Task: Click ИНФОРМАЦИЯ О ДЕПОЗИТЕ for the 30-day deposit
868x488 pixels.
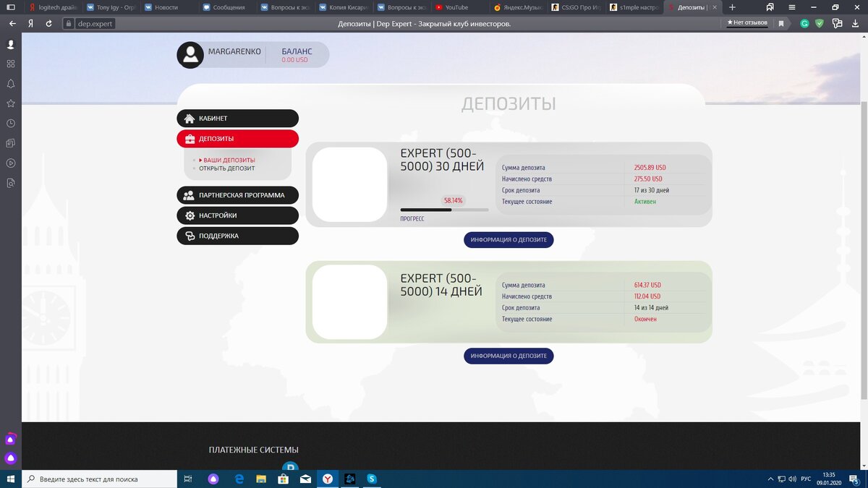Action: pos(509,239)
